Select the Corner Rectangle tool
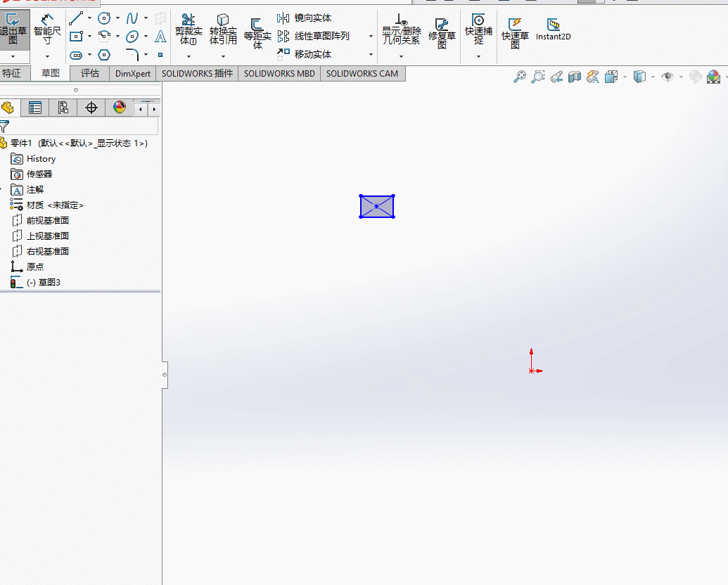The image size is (728, 585). (x=76, y=37)
